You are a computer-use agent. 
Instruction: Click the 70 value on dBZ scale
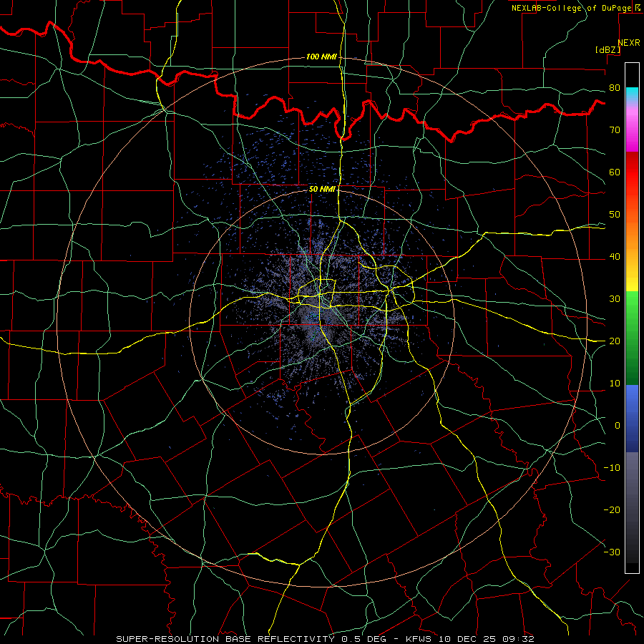615,130
